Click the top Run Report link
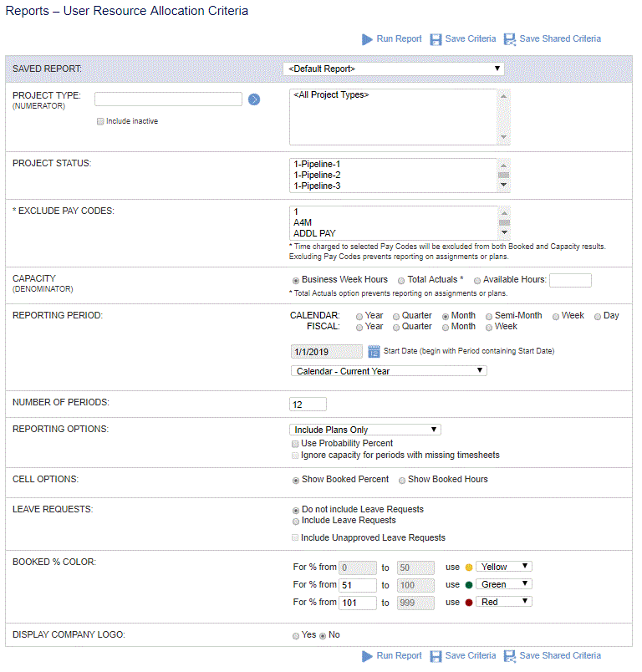Image resolution: width=642 pixels, height=672 pixels. pyautogui.click(x=399, y=38)
